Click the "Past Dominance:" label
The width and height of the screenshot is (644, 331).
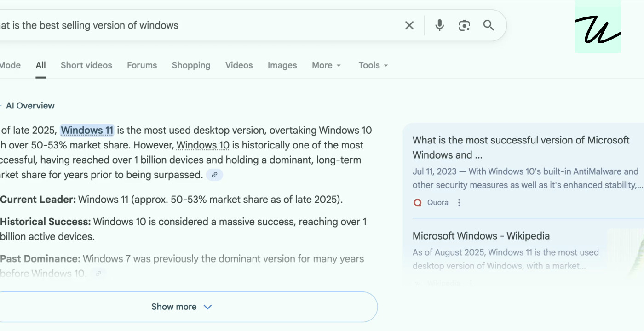[40, 259]
